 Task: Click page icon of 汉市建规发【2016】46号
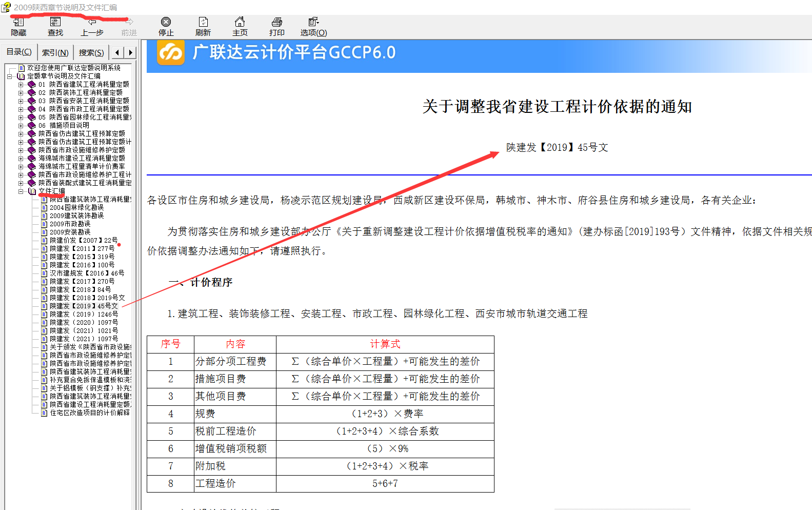tap(44, 273)
